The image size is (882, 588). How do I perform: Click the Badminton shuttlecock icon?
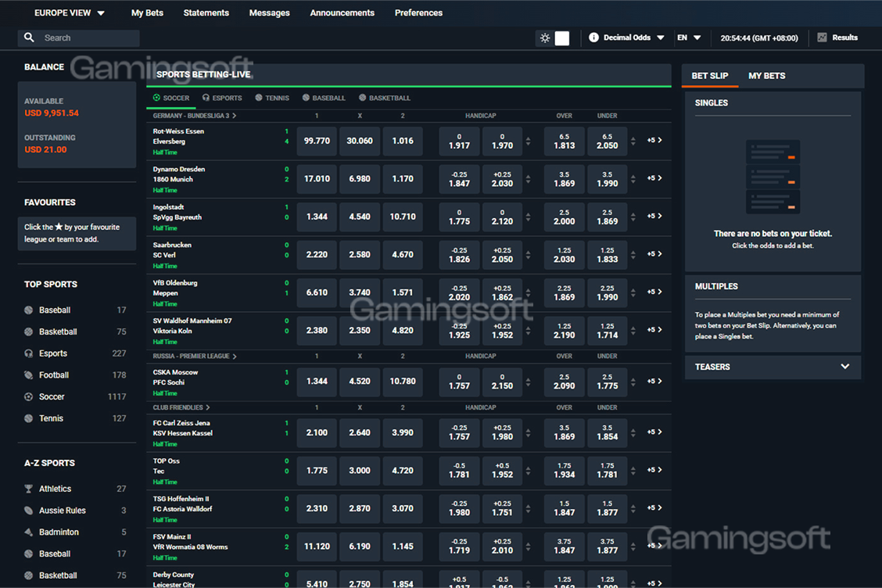pos(29,532)
